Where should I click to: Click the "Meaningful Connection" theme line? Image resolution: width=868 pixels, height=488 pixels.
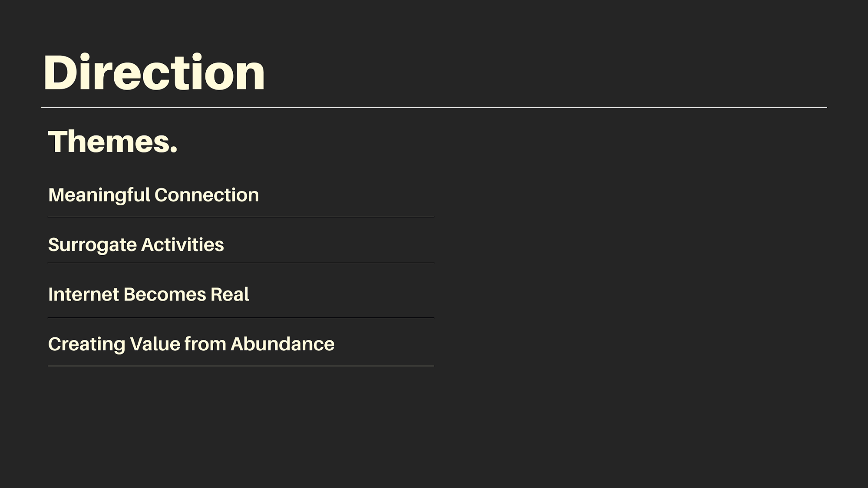pos(154,195)
